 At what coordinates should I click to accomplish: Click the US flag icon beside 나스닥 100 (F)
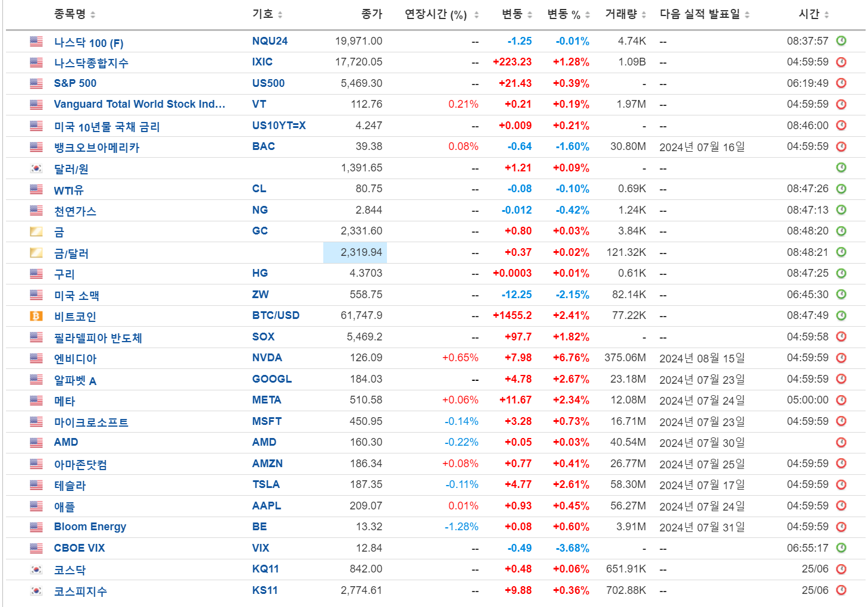pyautogui.click(x=36, y=42)
